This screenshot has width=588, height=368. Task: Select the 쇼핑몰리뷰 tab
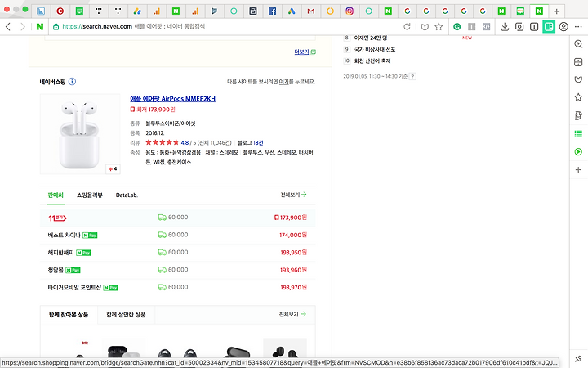[x=89, y=195]
